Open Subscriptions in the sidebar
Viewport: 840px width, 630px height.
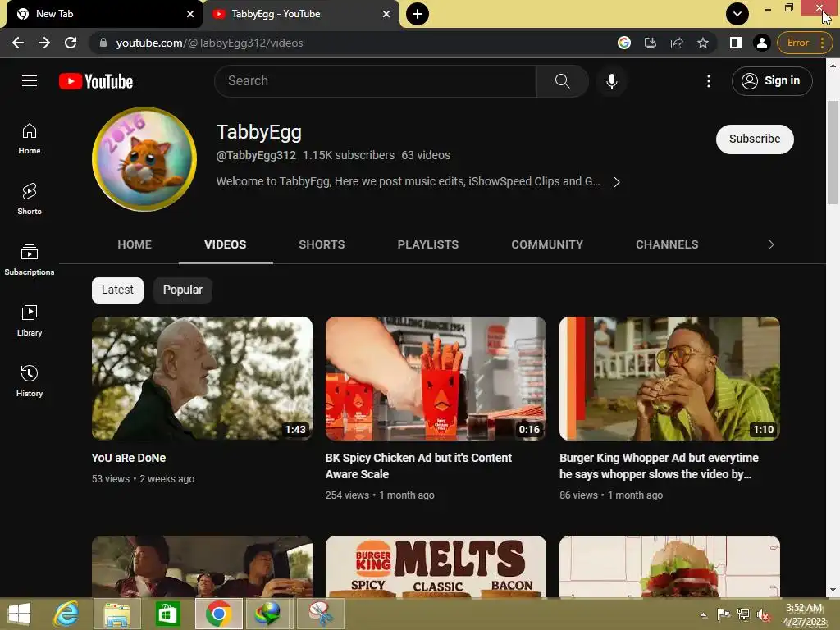pos(30,260)
